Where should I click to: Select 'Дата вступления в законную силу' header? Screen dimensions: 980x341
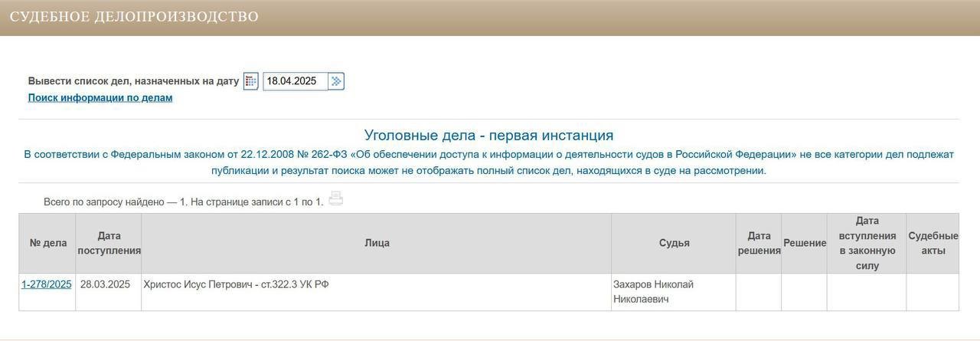coord(867,243)
